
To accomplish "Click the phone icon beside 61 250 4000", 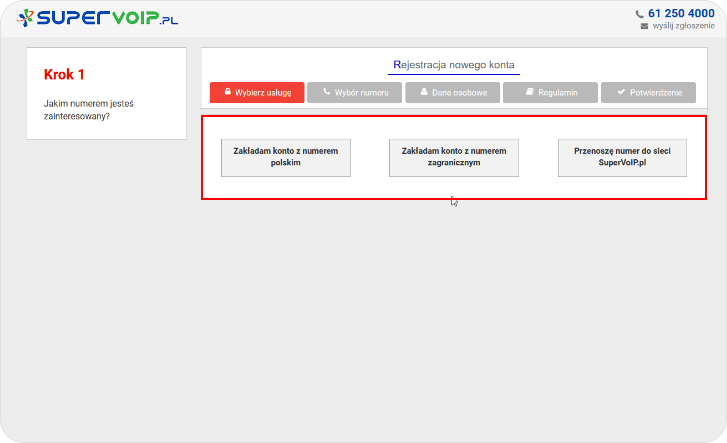I will coord(640,14).
